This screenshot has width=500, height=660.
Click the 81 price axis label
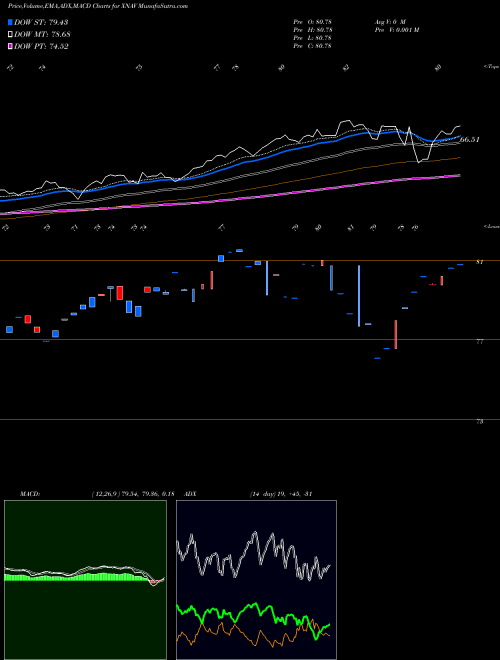(479, 262)
